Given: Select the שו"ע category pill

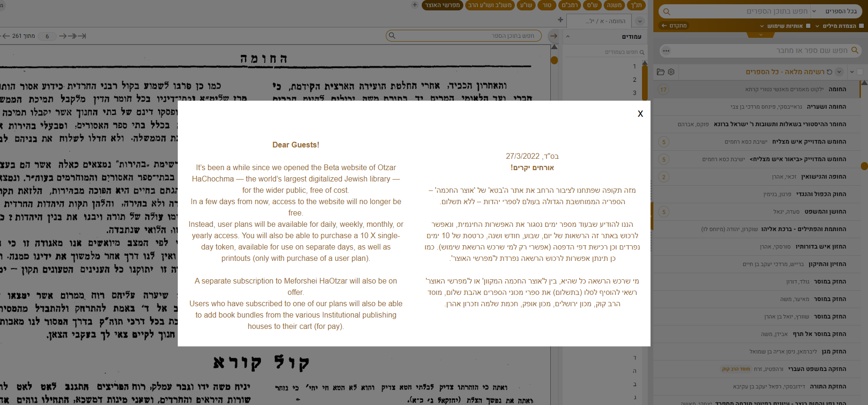Looking at the screenshot, I should tap(526, 5).
